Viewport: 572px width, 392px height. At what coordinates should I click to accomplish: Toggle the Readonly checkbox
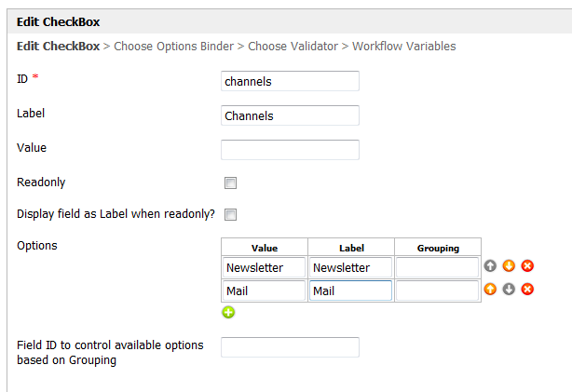230,183
